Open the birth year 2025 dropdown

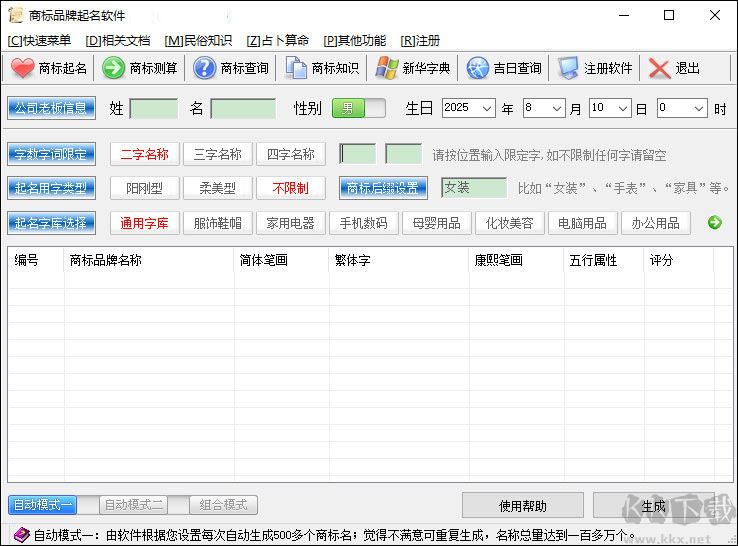point(487,108)
